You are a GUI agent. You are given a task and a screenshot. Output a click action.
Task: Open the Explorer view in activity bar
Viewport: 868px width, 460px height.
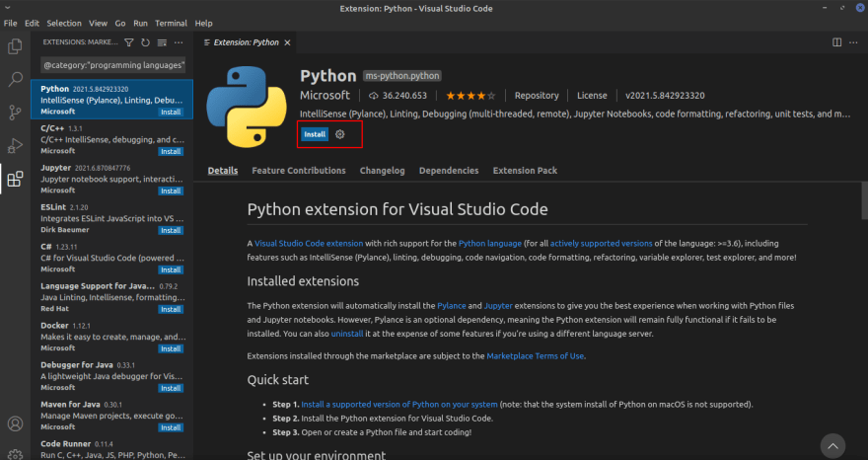click(15, 46)
